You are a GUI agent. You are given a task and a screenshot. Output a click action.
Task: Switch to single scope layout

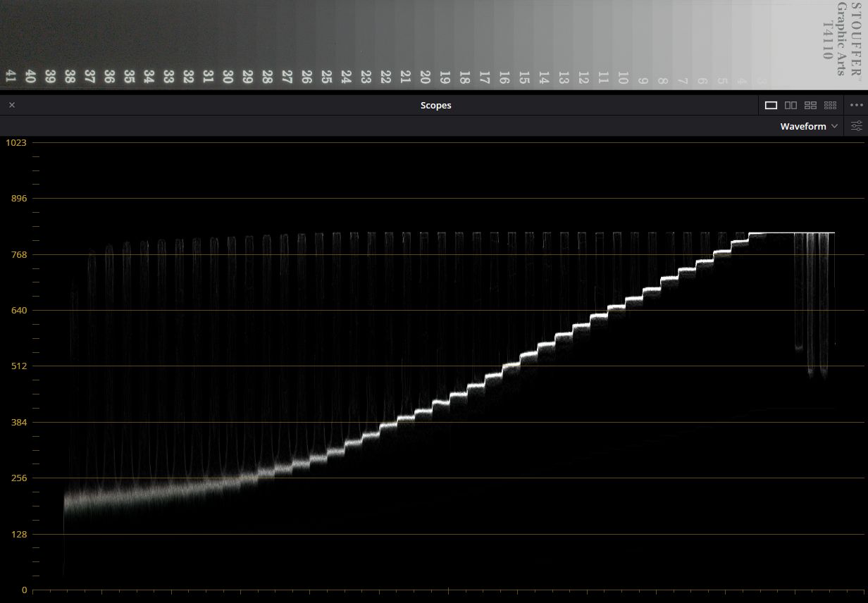click(x=771, y=105)
